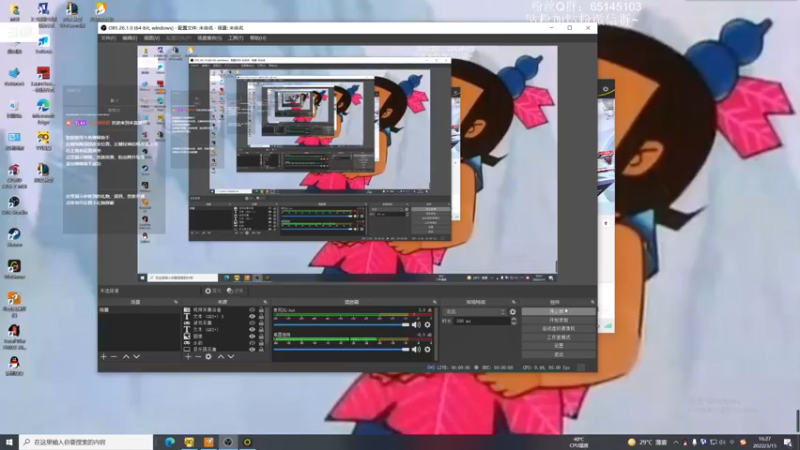This screenshot has height=450, width=800.
Task: Mute the second mixer track speaker icon
Action: tap(416, 349)
